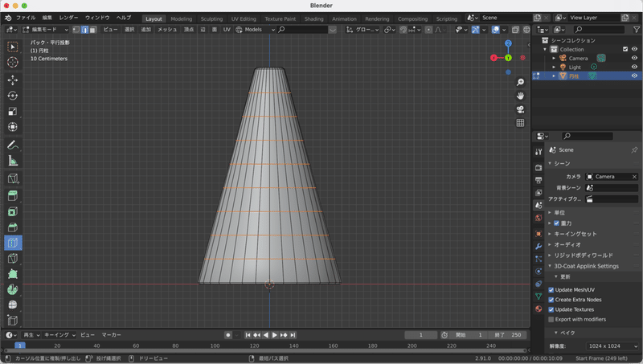Open the edit mode dropdown
The height and width of the screenshot is (364, 643).
click(46, 30)
